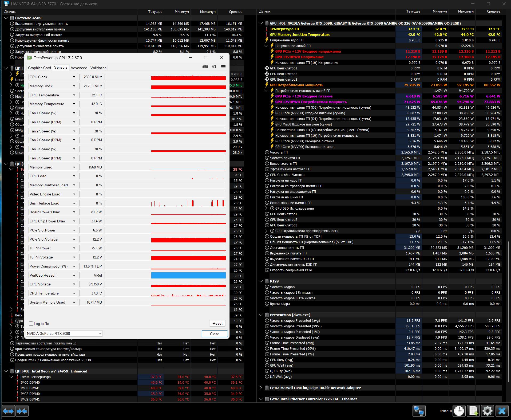Click the thermometer icon beside GPU Memory Junction Temperature

[267, 35]
